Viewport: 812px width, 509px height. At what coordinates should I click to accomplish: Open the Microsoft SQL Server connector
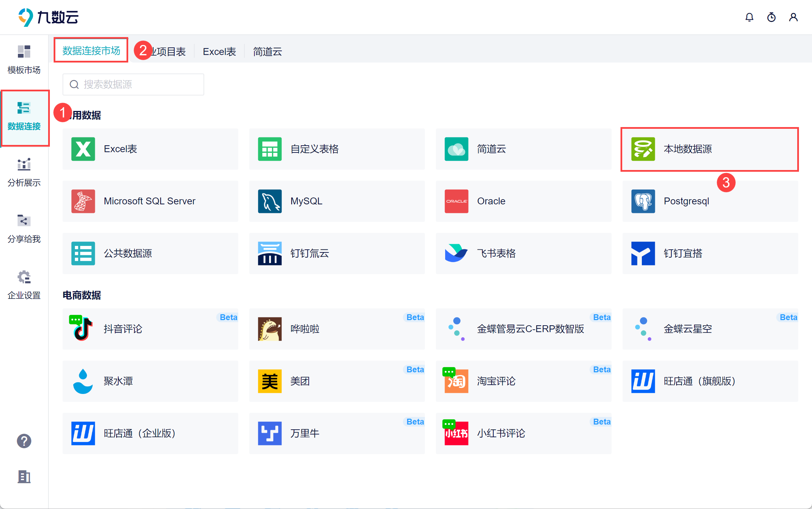pyautogui.click(x=150, y=201)
